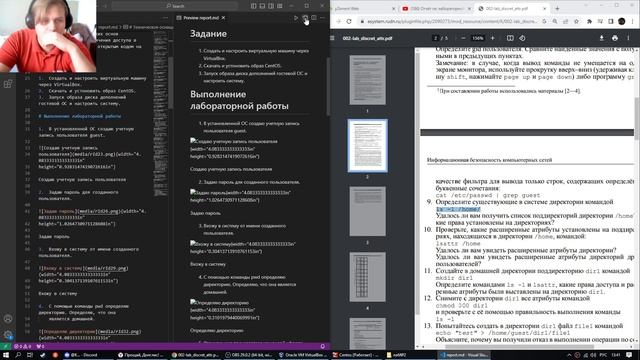Zoom out the PDF with minus
This screenshot has width=640, height=360.
[463, 38]
